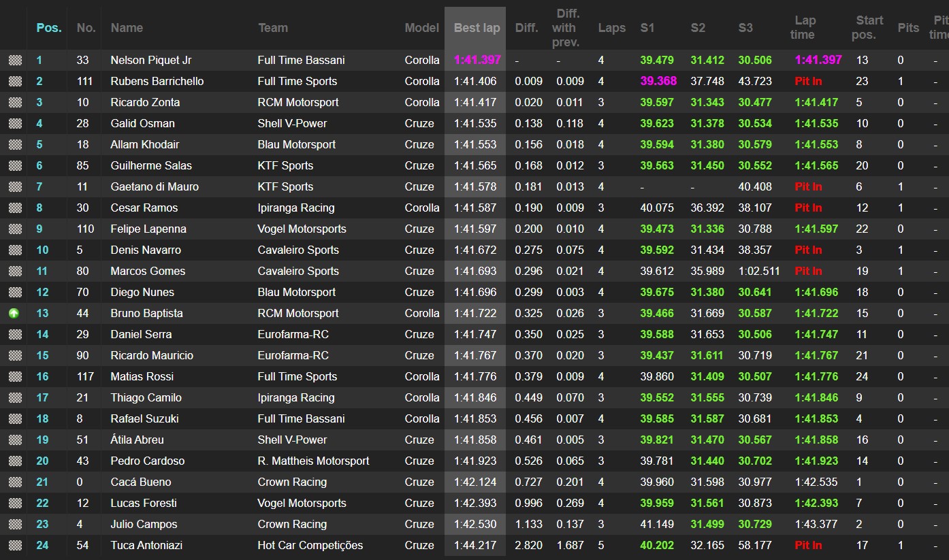This screenshot has width=949, height=560.
Task: Click the best lap 1:41.397 in purple
Action: [x=477, y=60]
